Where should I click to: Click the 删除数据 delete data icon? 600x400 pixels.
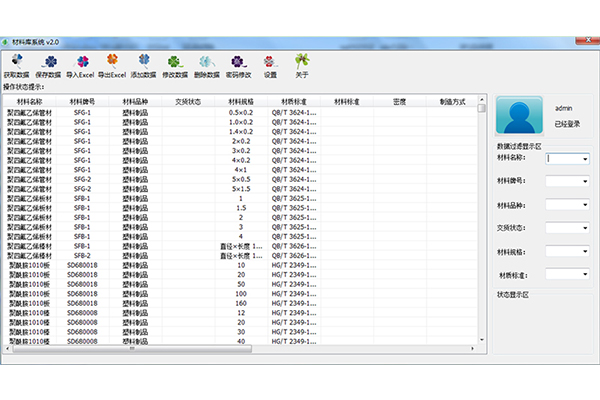[206, 64]
